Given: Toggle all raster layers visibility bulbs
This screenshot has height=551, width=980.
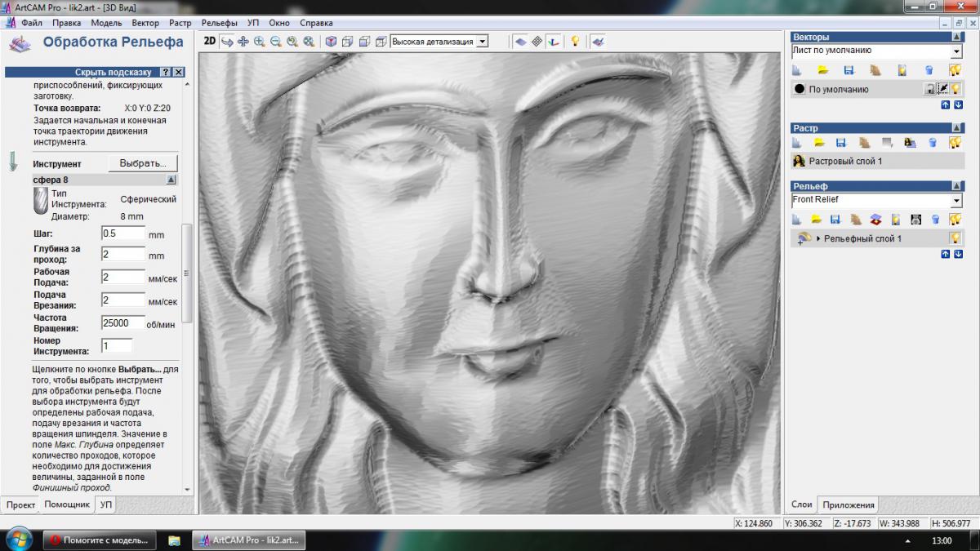Looking at the screenshot, I should (x=955, y=142).
